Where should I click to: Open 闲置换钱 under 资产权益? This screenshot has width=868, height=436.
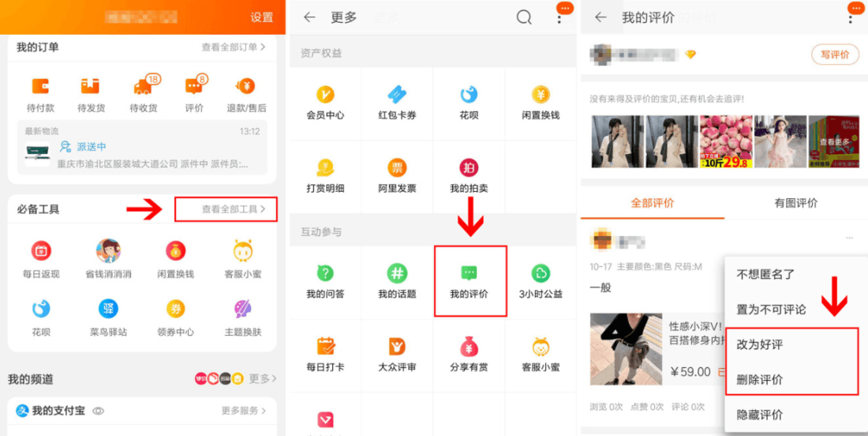click(x=541, y=96)
